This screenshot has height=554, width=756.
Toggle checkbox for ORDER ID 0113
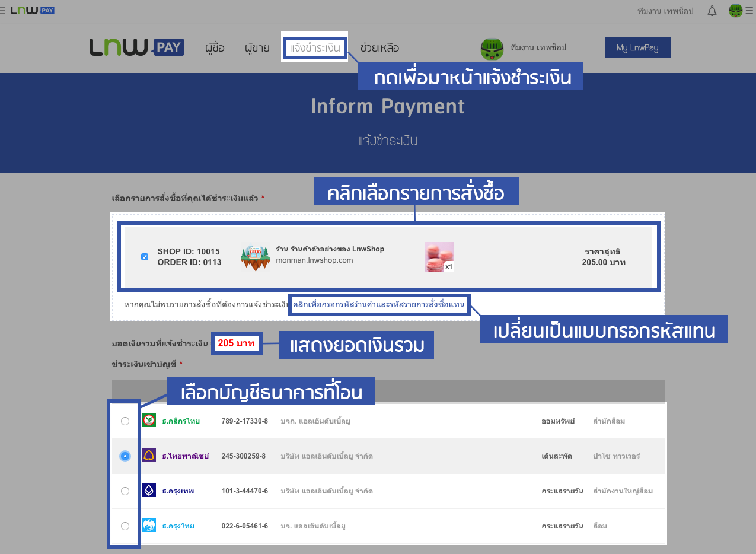(x=145, y=257)
